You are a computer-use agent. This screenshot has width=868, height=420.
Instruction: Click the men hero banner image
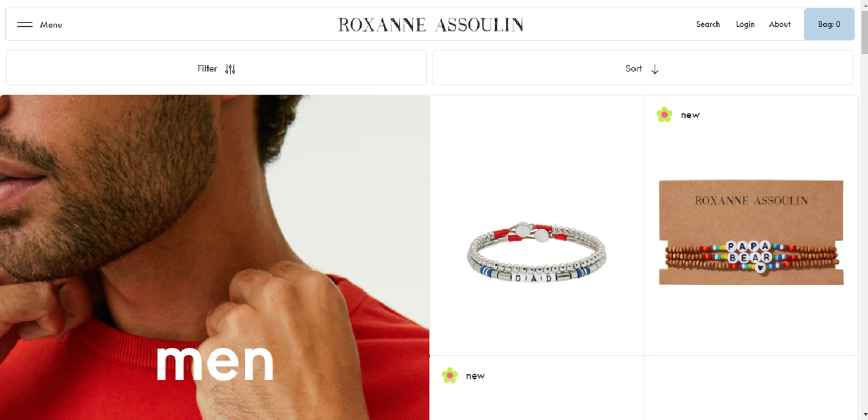tap(214, 257)
